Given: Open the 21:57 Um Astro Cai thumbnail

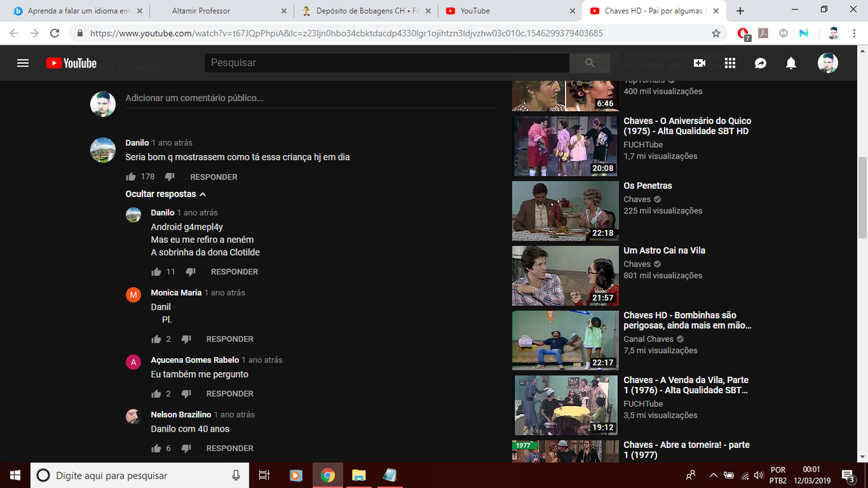Looking at the screenshot, I should pyautogui.click(x=566, y=275).
